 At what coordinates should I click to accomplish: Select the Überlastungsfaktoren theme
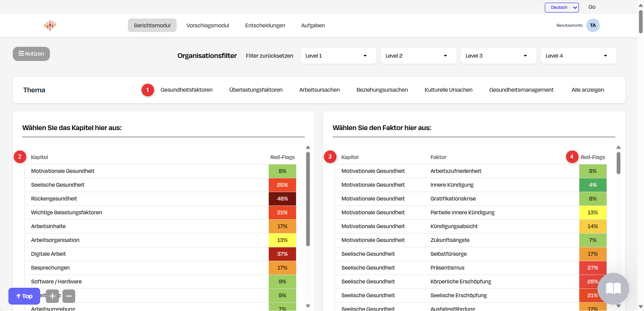coord(256,90)
